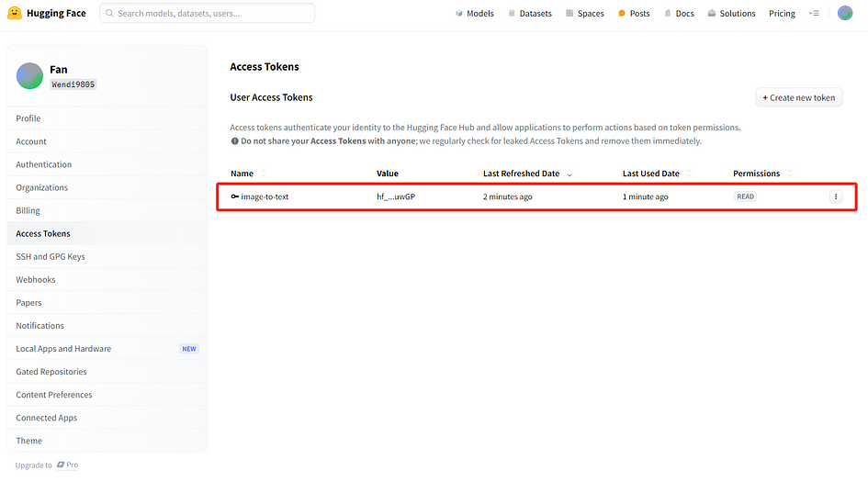Select Access Tokens in the sidebar
Screen dimensions: 868x482
tap(107, 233)
